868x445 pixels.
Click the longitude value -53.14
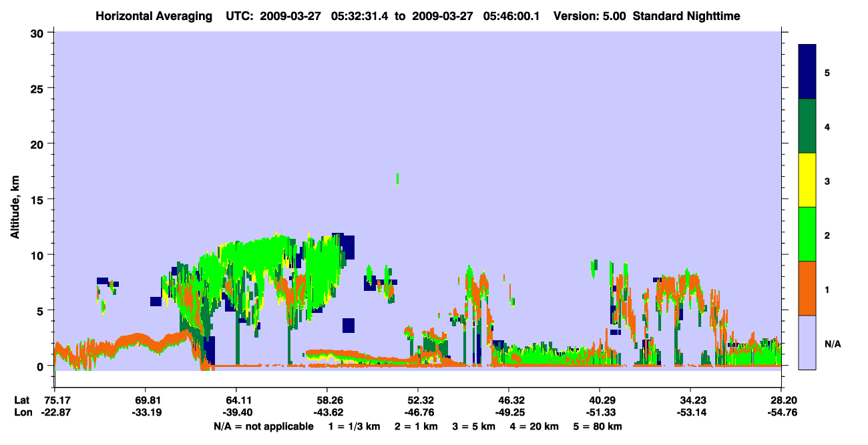[x=690, y=412]
